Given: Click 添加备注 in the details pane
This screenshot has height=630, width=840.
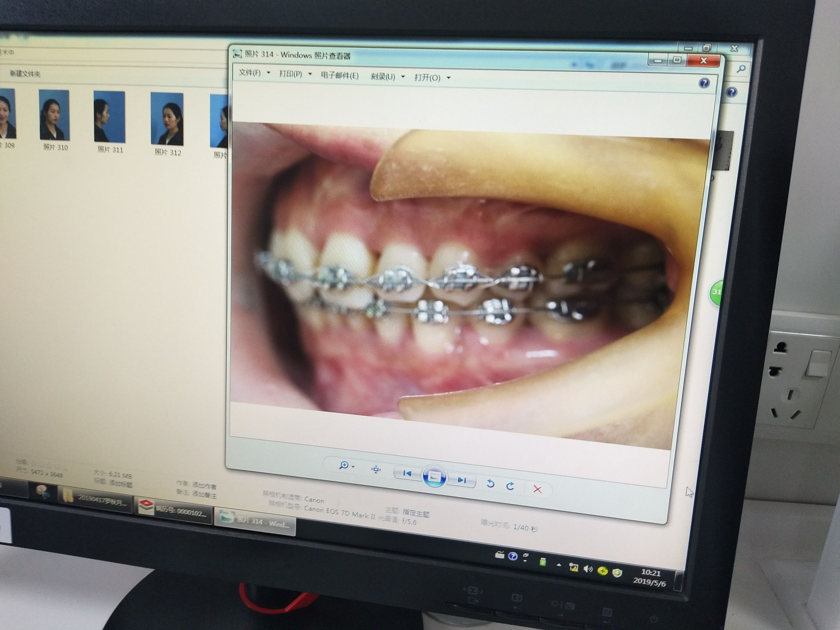Looking at the screenshot, I should tap(204, 495).
